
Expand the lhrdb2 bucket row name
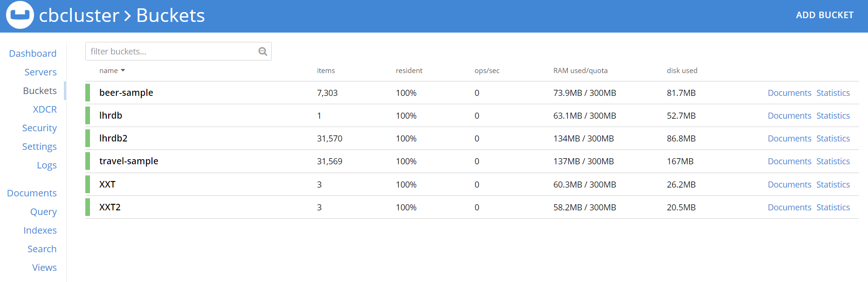(113, 138)
